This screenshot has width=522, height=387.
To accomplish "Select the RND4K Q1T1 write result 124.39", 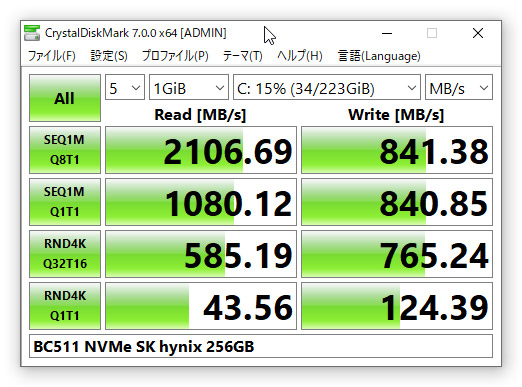I will (397, 306).
